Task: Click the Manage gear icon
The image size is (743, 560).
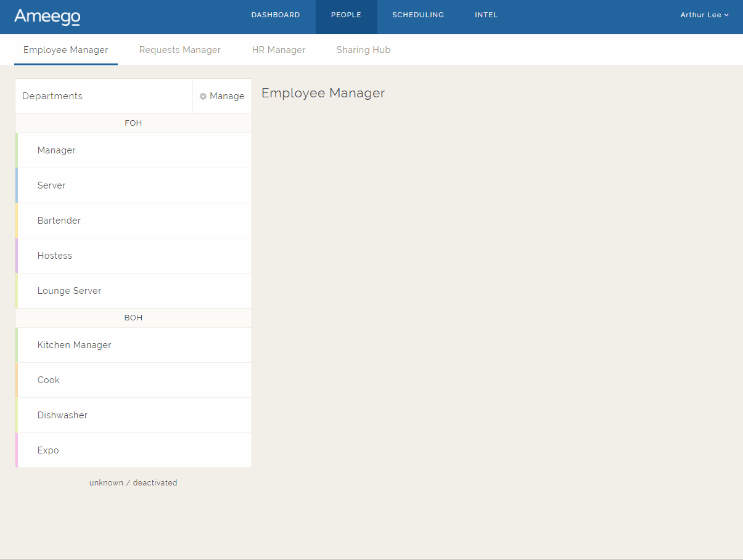Action: pyautogui.click(x=203, y=96)
